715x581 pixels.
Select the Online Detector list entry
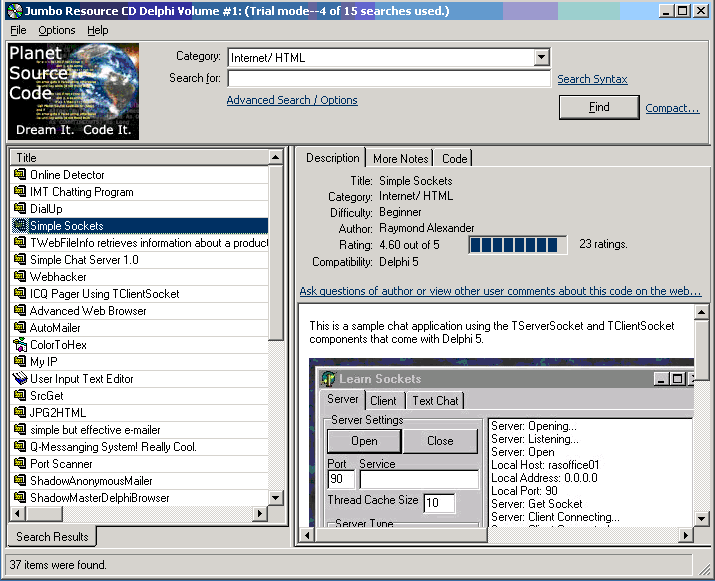point(139,174)
